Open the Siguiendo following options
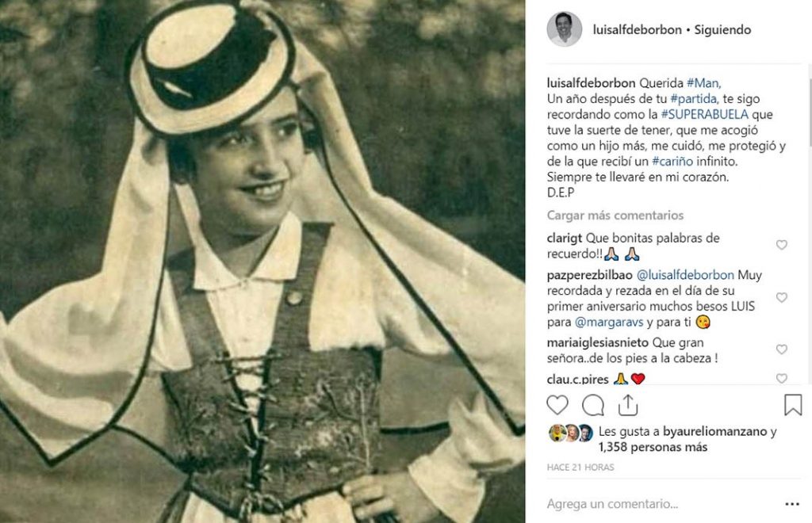The image size is (812, 523). coord(722,30)
